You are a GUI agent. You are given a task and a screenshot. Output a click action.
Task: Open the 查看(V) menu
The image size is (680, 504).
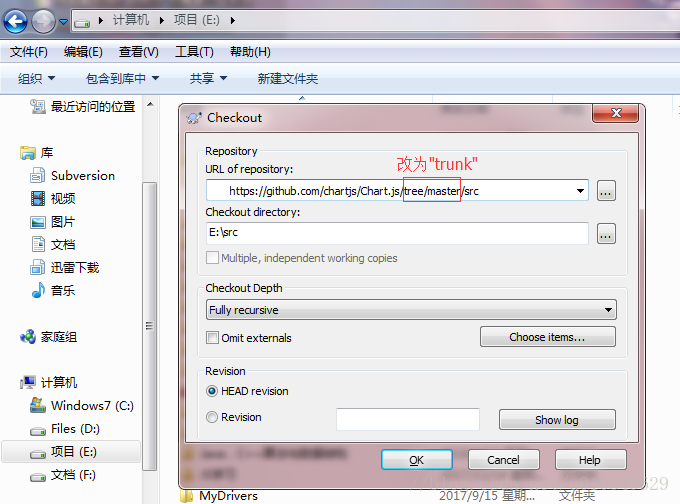point(139,52)
